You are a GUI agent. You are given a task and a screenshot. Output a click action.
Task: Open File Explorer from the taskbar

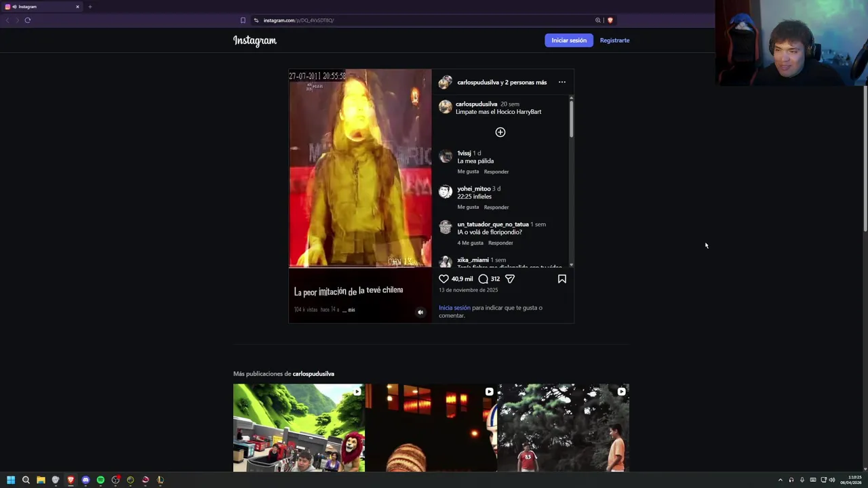click(41, 480)
